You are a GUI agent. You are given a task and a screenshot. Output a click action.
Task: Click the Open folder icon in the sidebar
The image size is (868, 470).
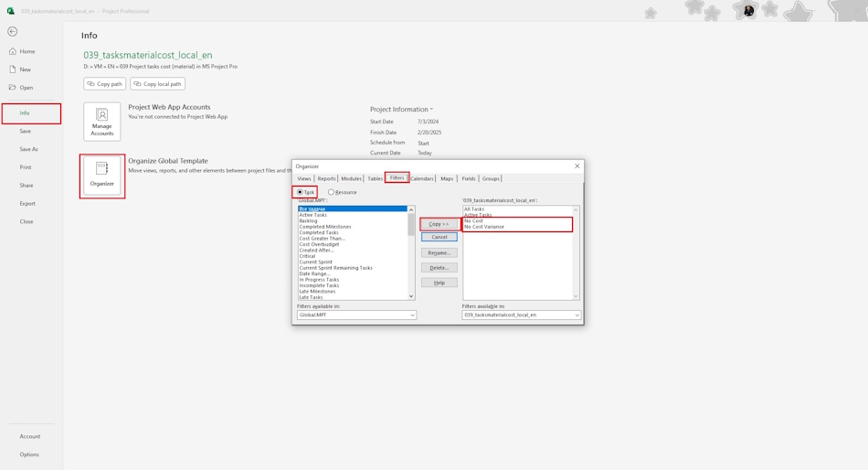click(x=13, y=87)
